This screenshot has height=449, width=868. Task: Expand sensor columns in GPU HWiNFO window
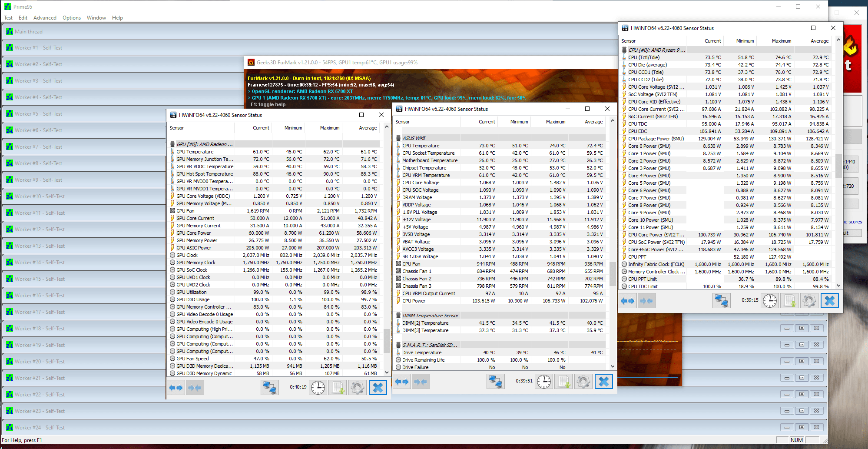click(x=176, y=387)
